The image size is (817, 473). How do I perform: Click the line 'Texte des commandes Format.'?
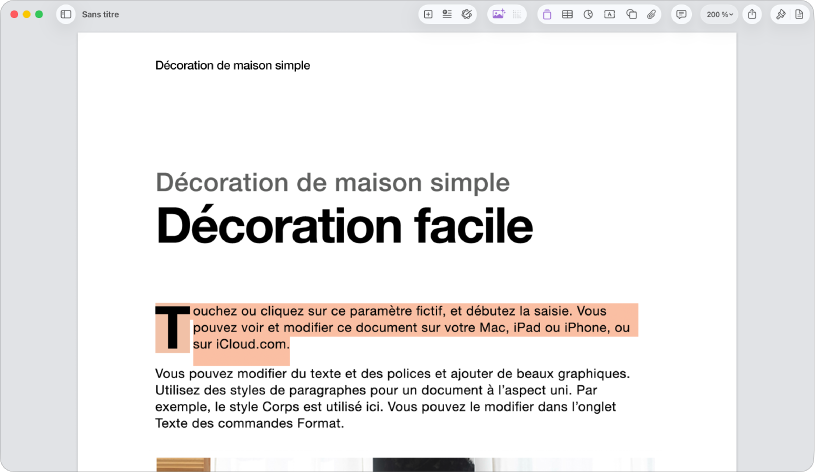(250, 424)
